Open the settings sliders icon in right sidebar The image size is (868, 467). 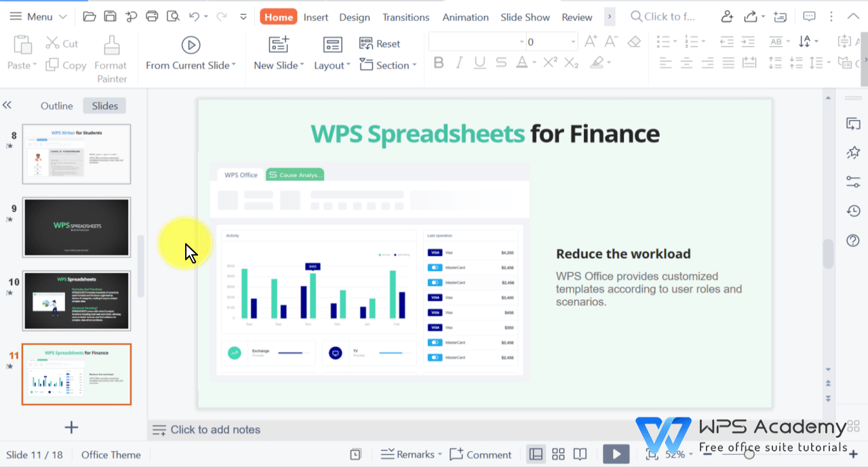(x=853, y=182)
